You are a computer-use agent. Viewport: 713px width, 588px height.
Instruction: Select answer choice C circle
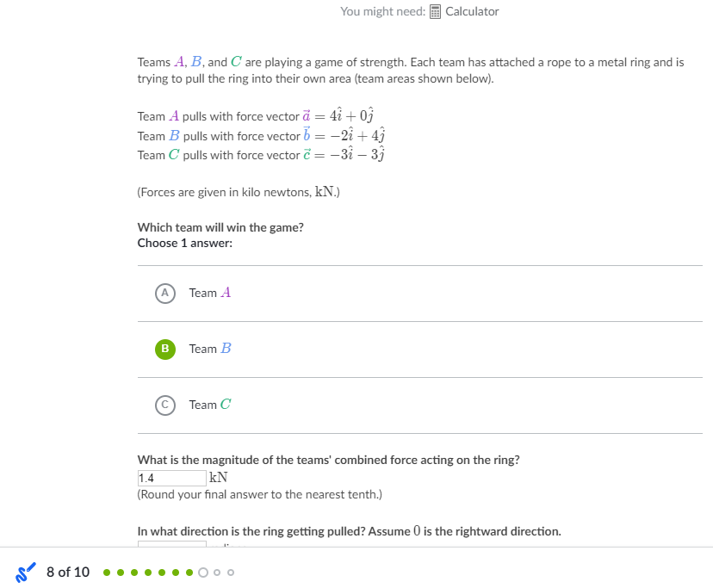click(165, 405)
